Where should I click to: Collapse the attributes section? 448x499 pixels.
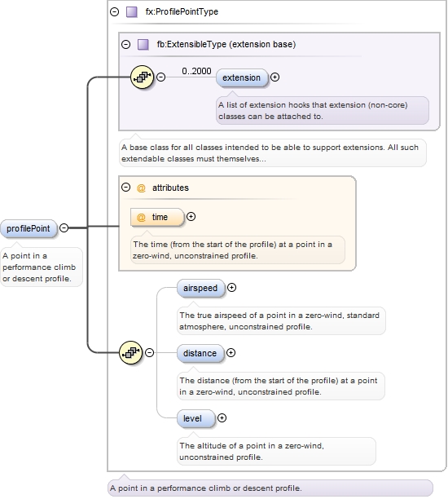pos(126,188)
